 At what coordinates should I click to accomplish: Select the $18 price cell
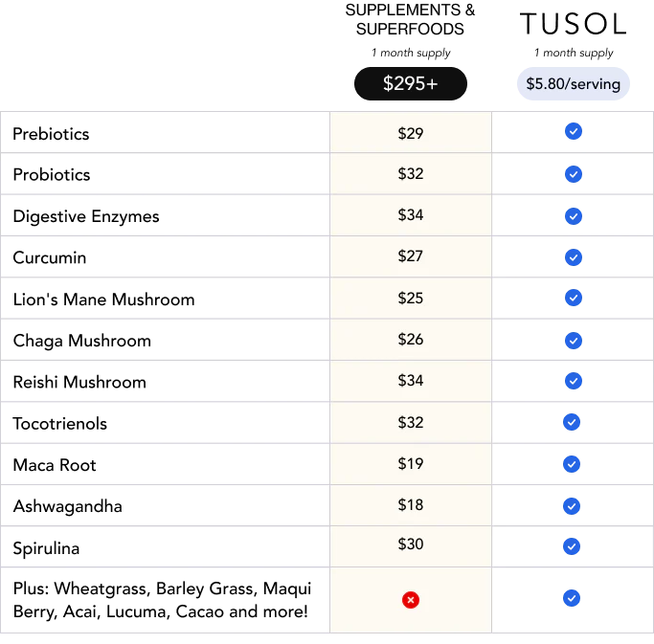click(410, 505)
